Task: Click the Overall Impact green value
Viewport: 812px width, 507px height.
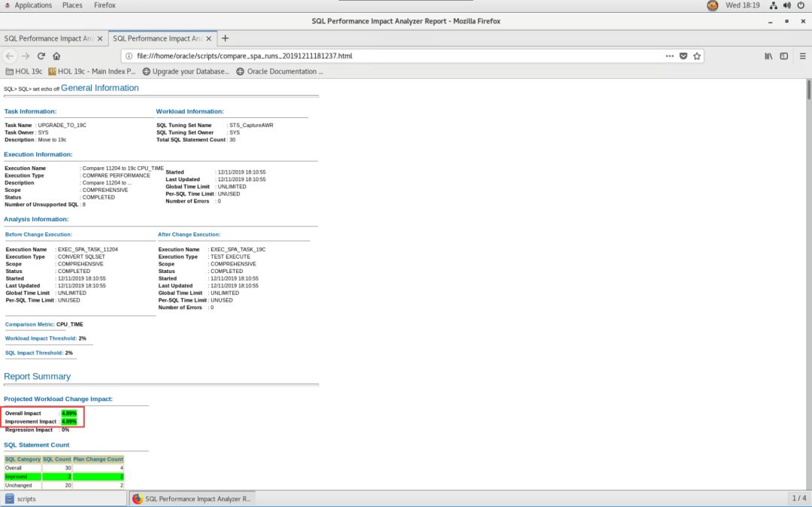Action: click(69, 413)
